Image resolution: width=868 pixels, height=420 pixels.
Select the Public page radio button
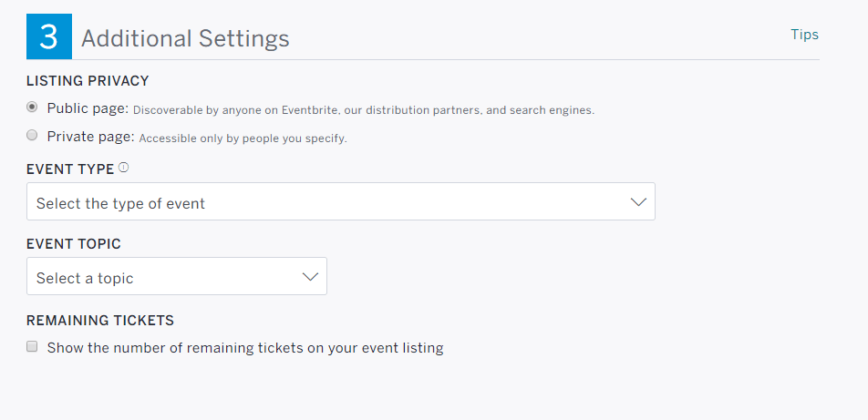[x=32, y=108]
